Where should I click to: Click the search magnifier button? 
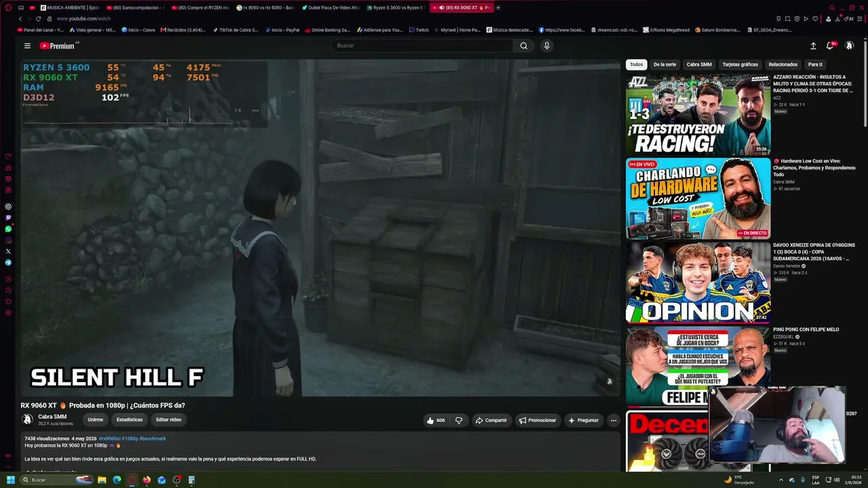pyautogui.click(x=524, y=45)
